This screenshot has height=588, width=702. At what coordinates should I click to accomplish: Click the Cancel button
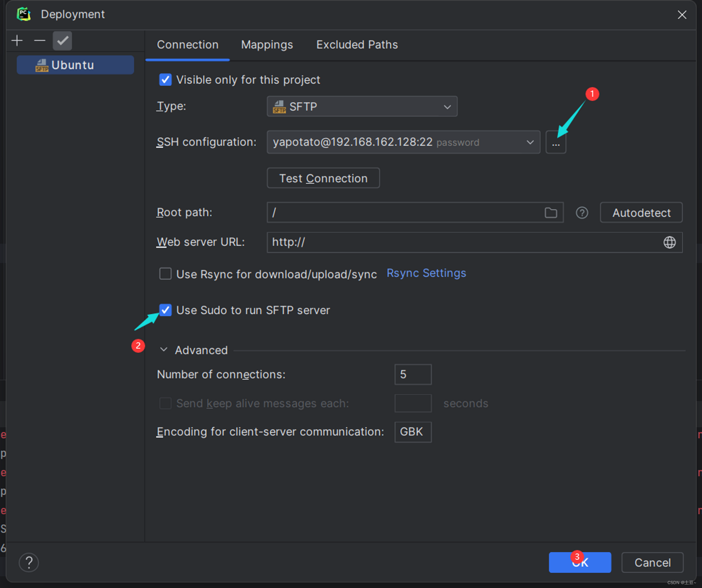(x=653, y=562)
